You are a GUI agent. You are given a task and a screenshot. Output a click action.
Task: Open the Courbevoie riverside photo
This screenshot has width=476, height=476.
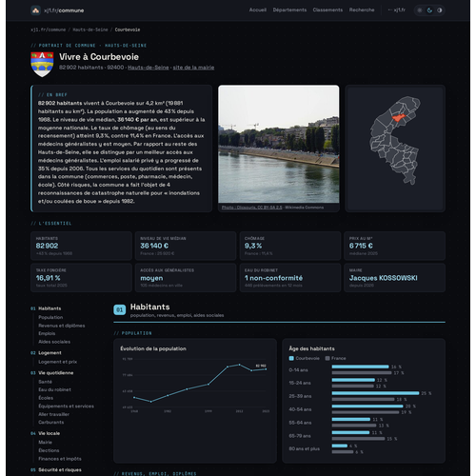coord(279,144)
